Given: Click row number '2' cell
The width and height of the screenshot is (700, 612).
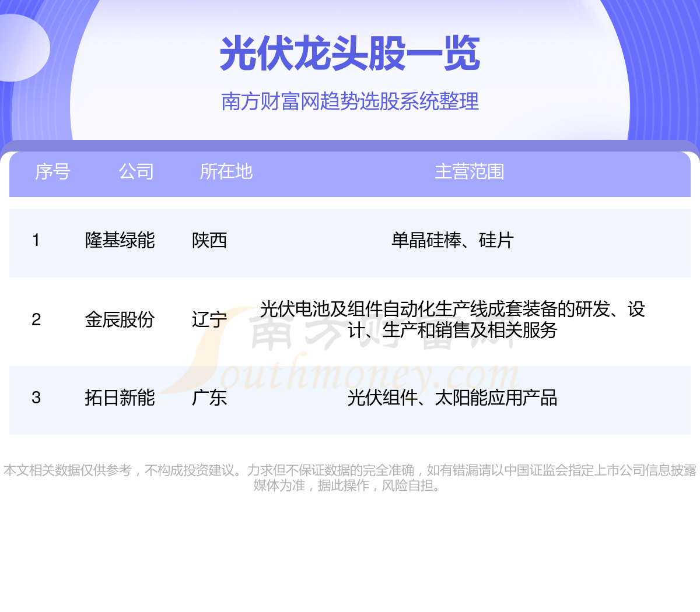Looking at the screenshot, I should [36, 319].
